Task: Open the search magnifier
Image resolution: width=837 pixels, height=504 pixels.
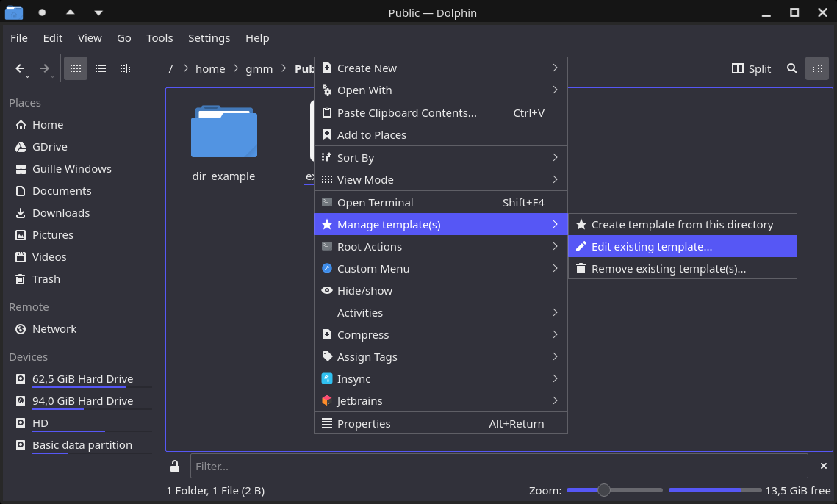Action: click(x=792, y=68)
